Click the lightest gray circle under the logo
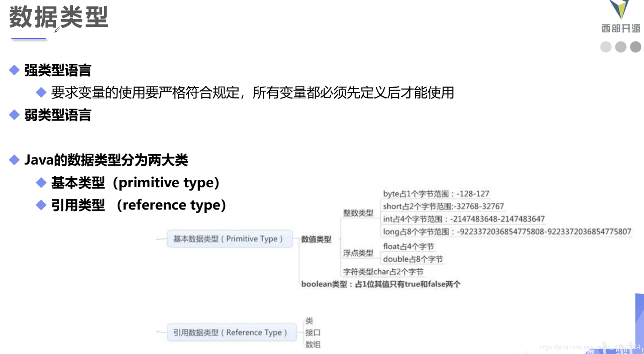 [x=606, y=47]
